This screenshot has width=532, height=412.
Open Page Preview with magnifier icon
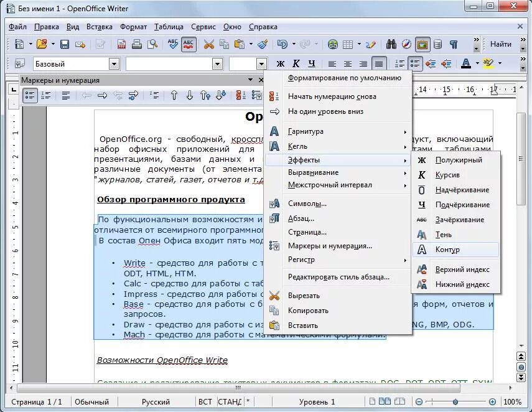click(x=152, y=44)
